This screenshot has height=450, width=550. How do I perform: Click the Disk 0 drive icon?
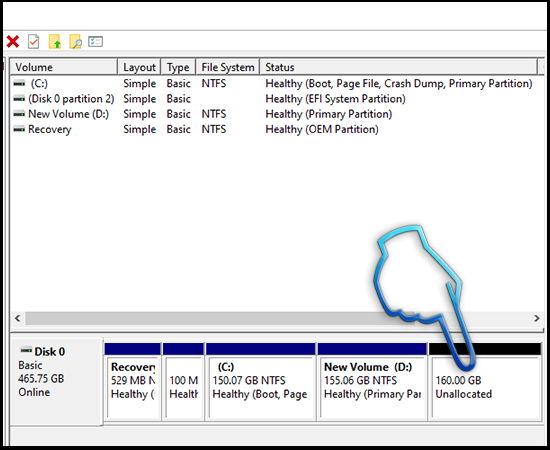[26, 350]
